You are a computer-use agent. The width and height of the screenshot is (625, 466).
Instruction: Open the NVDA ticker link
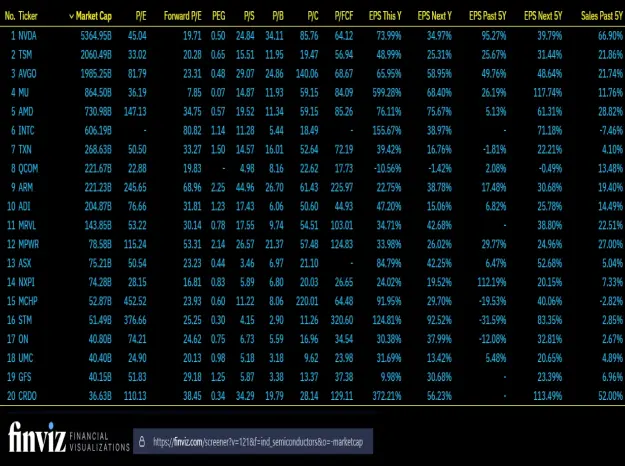[x=28, y=36]
